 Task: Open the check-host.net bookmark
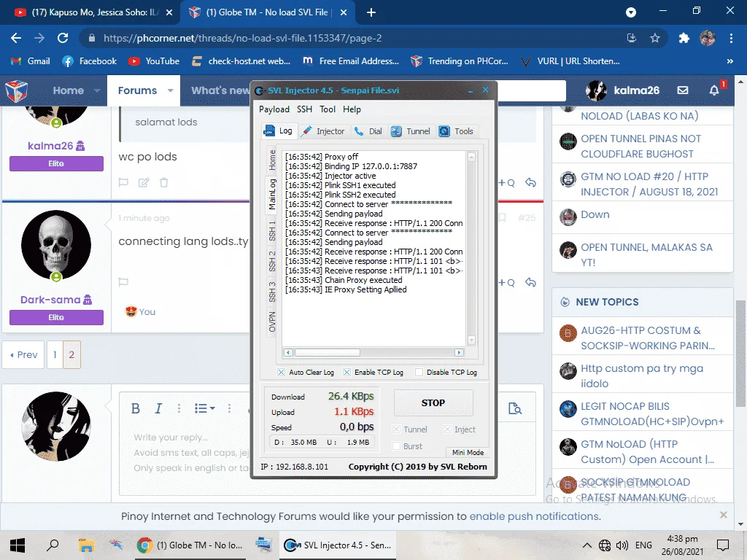241,61
